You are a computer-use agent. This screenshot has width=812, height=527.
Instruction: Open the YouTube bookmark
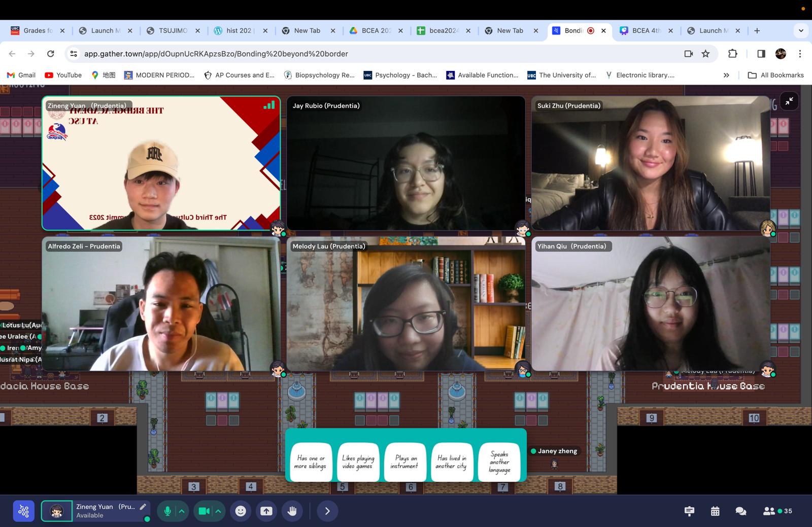coord(63,75)
